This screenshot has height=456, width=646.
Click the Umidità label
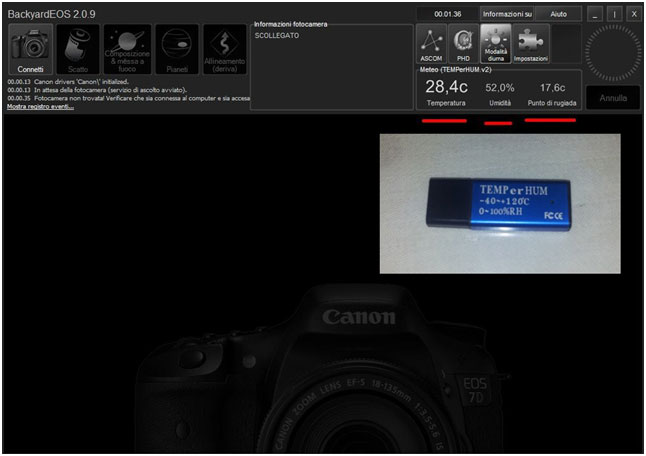[x=500, y=103]
